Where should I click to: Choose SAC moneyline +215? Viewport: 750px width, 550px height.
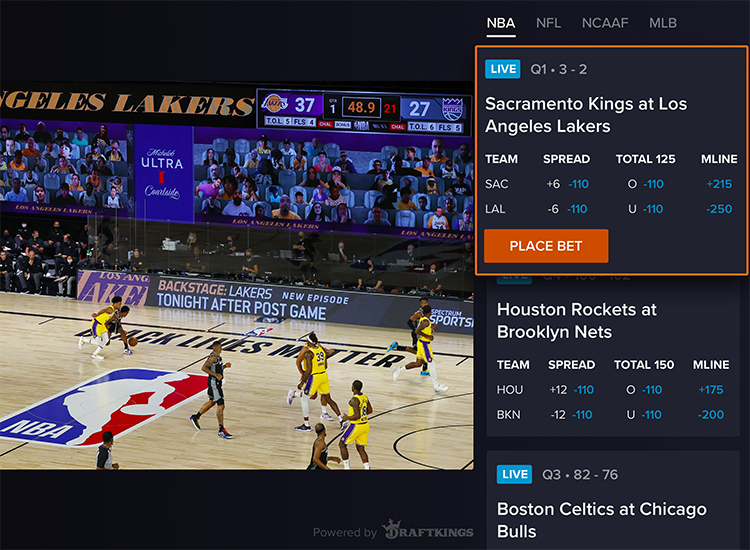[719, 184]
